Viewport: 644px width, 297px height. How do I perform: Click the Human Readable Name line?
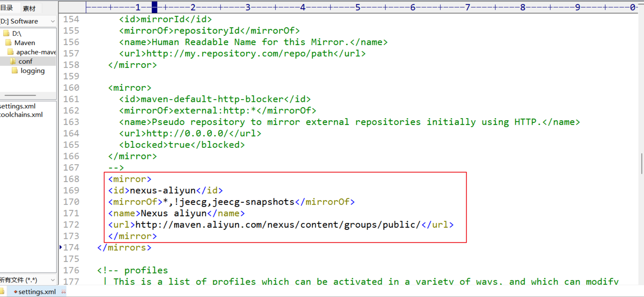coord(253,42)
